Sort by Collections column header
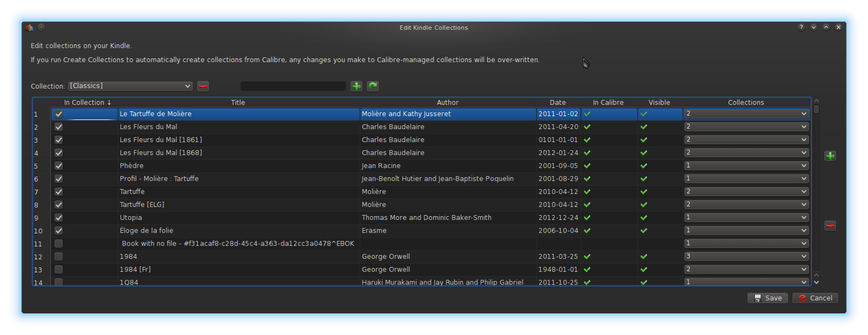The height and width of the screenshot is (335, 868). coord(746,103)
